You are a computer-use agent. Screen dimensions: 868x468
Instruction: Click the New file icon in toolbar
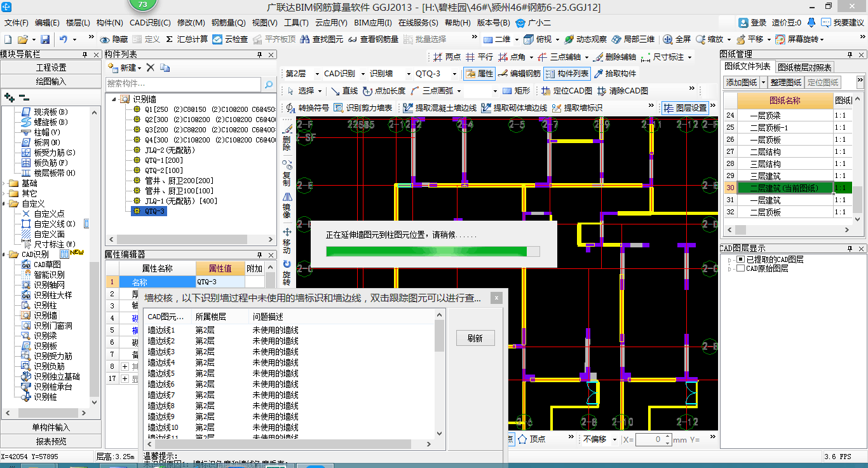point(8,39)
